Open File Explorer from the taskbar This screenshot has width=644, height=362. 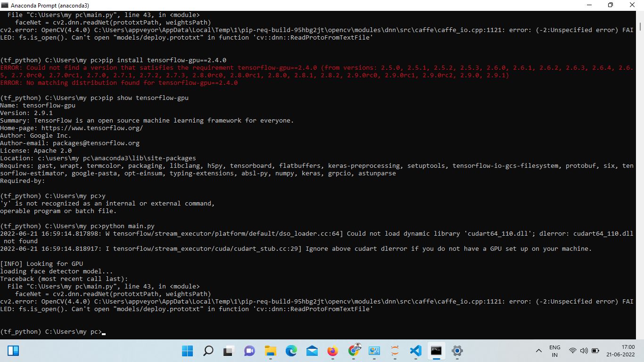(x=270, y=351)
